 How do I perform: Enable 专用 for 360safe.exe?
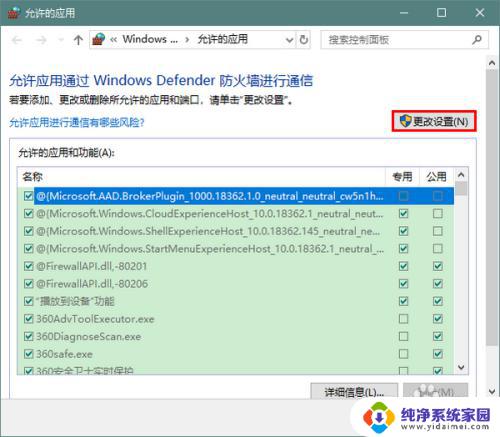[403, 354]
